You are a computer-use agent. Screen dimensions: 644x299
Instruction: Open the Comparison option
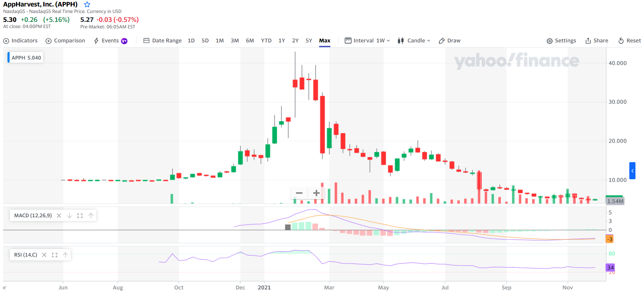click(x=65, y=41)
